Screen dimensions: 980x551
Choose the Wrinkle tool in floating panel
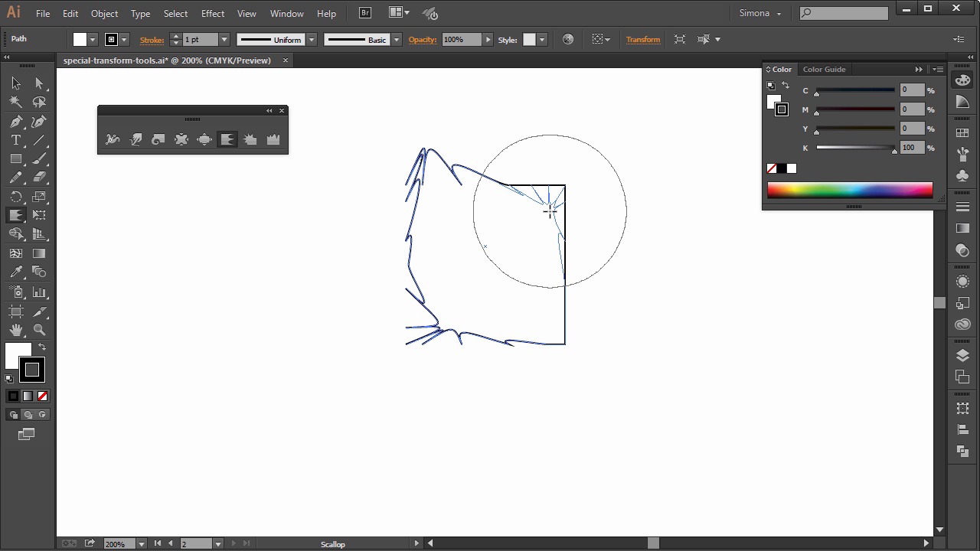point(273,139)
